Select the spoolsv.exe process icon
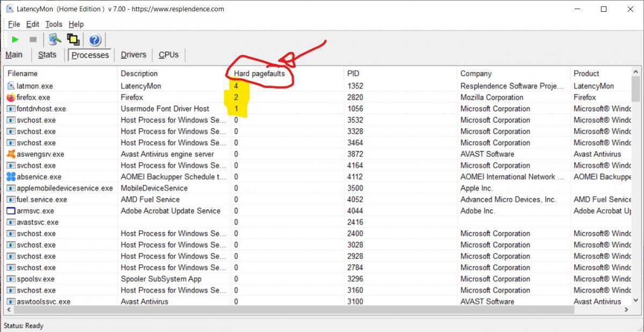 click(x=11, y=279)
